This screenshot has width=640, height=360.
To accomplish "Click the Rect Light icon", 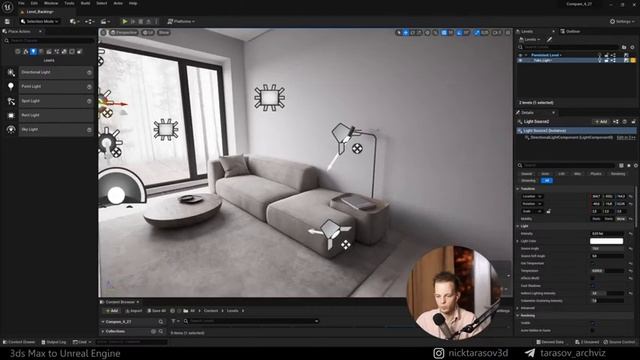I will pyautogui.click(x=11, y=115).
